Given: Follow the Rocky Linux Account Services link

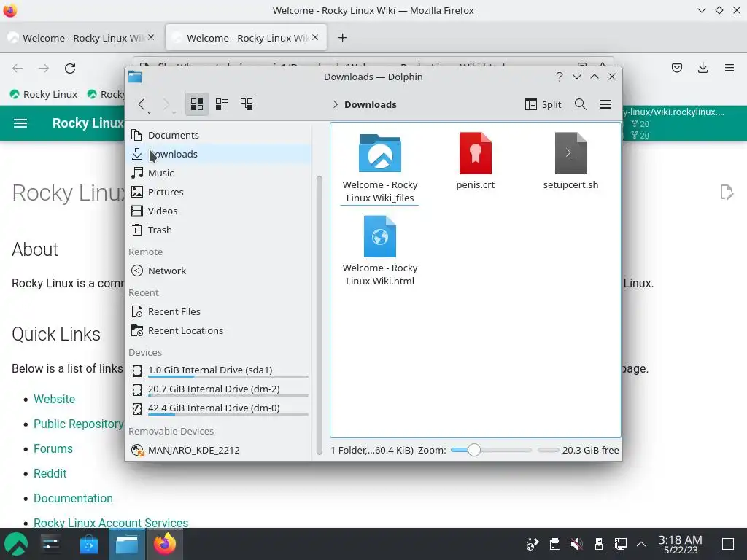Looking at the screenshot, I should tap(111, 522).
